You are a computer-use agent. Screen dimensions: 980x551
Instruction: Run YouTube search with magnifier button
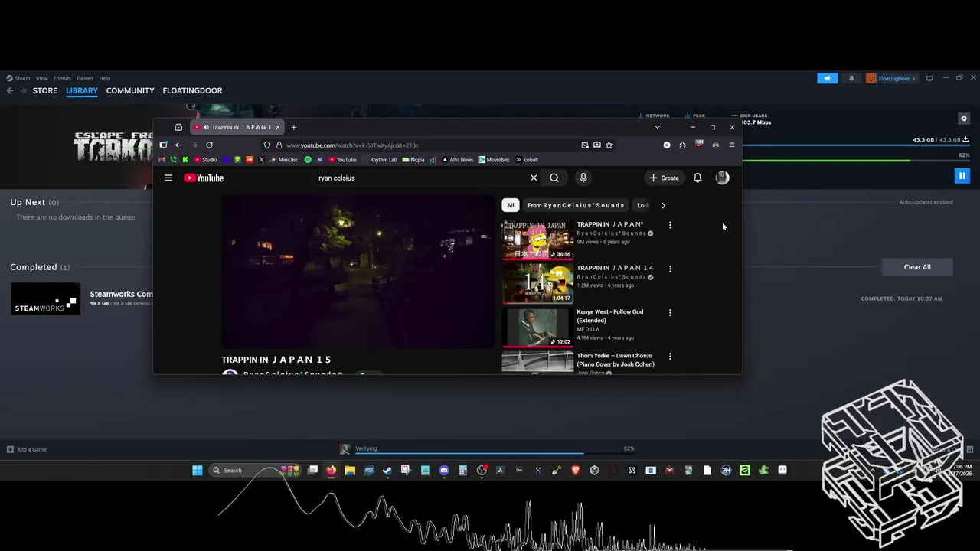point(554,178)
